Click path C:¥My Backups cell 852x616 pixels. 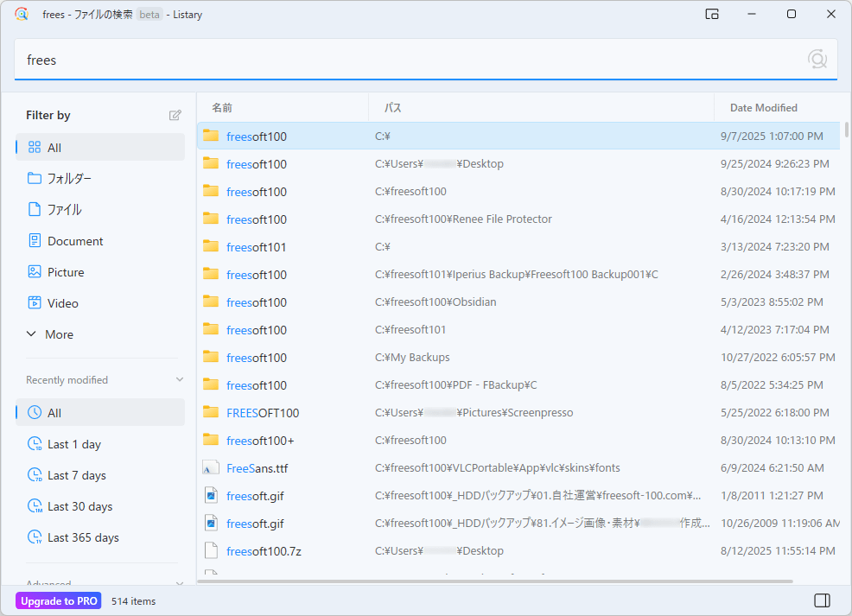412,358
